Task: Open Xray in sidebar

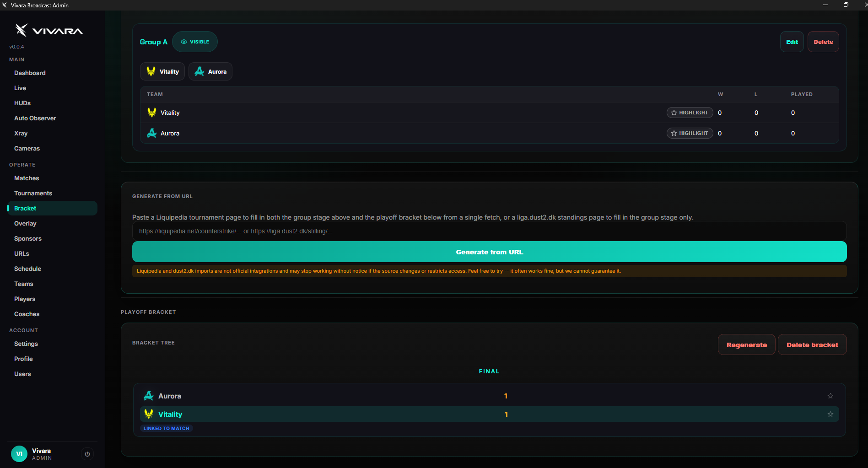Action: 52,133
